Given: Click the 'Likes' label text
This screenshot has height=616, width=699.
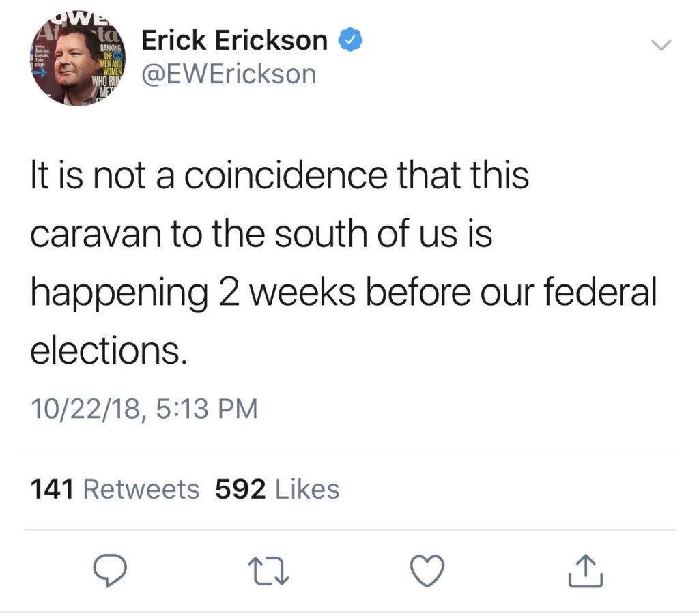Looking at the screenshot, I should [308, 489].
